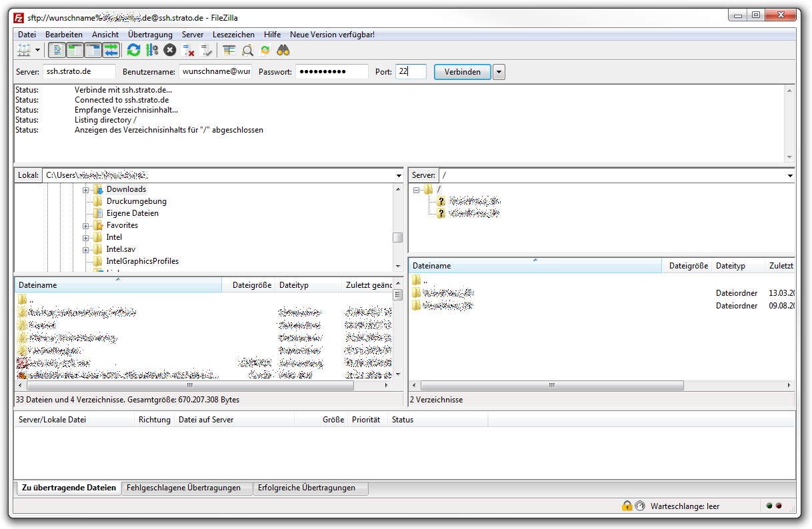This screenshot has width=812, height=529.
Task: Open the Übertragung menu
Action: 150,34
